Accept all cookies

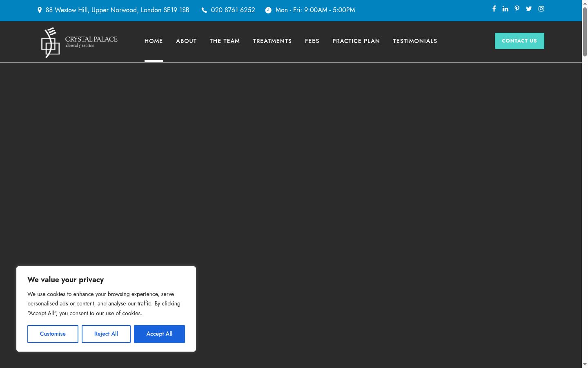point(159,334)
